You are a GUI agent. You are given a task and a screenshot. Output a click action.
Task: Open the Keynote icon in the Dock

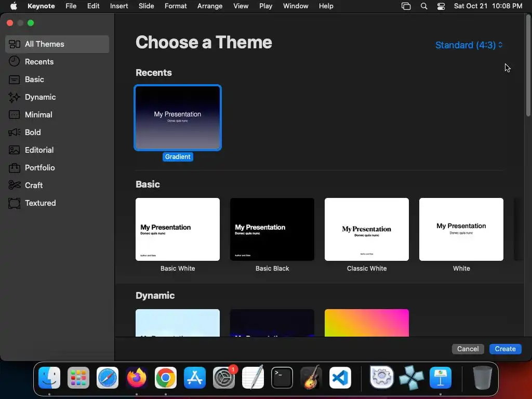click(x=441, y=378)
